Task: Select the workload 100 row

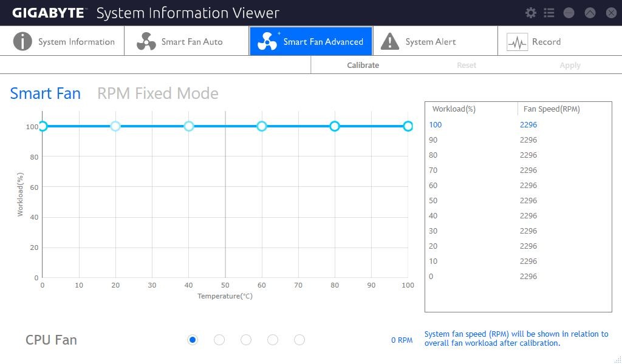Action: tap(518, 125)
